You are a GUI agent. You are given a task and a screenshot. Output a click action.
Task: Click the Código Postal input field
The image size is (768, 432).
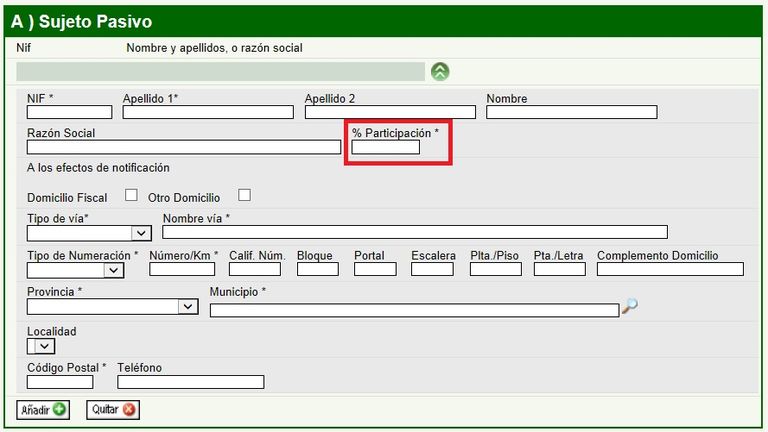(x=60, y=382)
